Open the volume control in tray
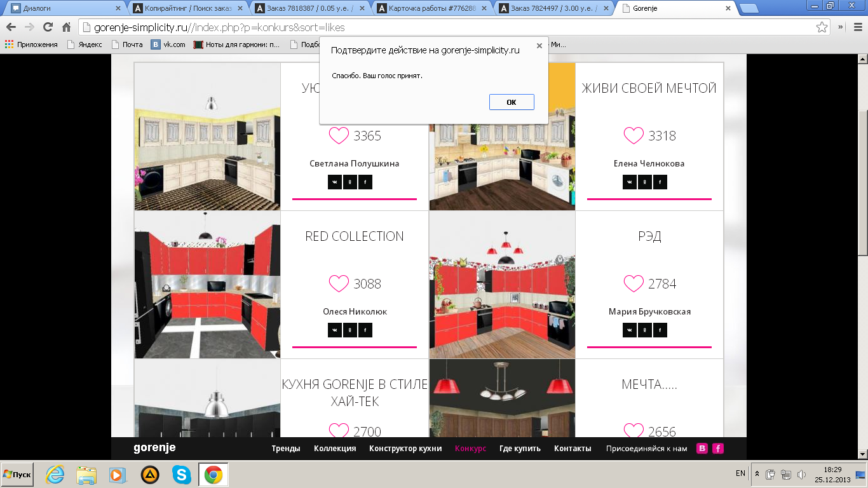 click(801, 474)
